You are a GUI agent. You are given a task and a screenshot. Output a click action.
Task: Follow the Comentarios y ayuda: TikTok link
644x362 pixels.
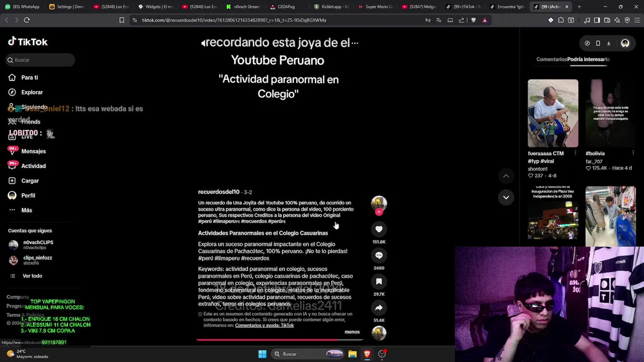[265, 325]
